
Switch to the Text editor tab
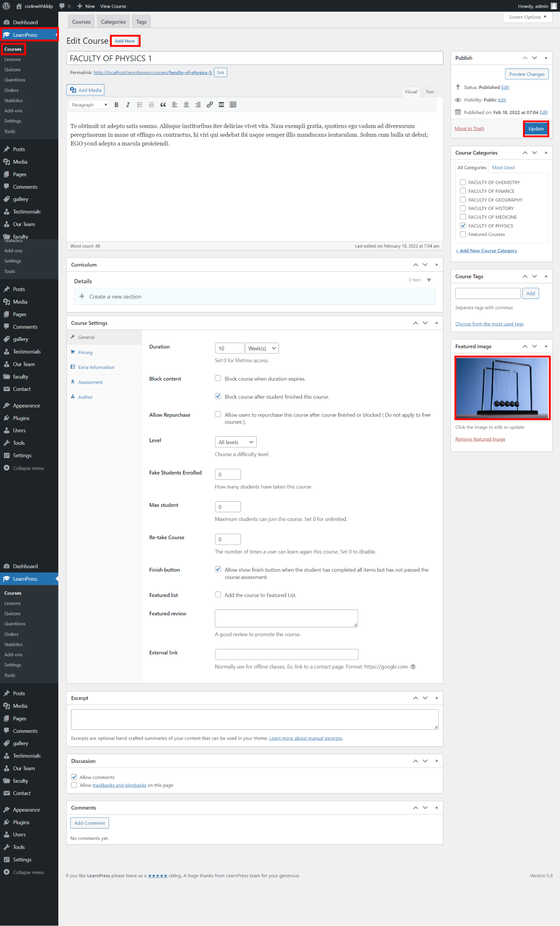[x=429, y=92]
